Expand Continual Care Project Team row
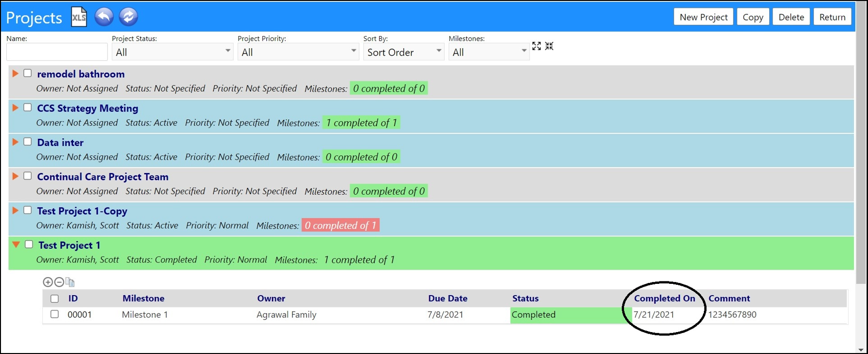The width and height of the screenshot is (868, 354). [x=16, y=176]
